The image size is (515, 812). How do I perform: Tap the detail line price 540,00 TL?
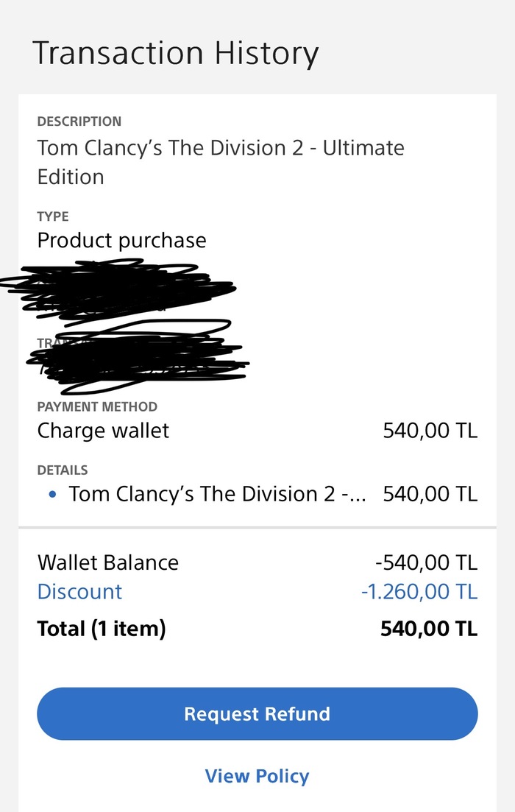coord(430,494)
